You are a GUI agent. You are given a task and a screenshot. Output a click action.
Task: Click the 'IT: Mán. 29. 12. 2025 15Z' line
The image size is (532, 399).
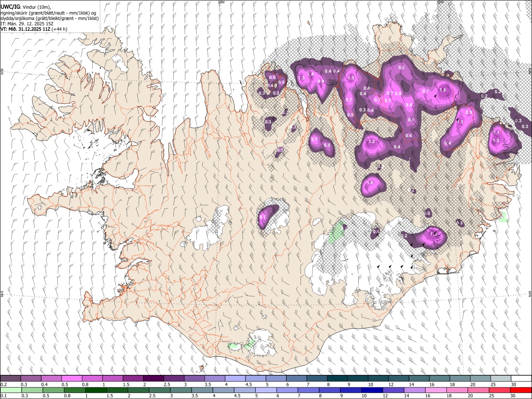pyautogui.click(x=27, y=24)
